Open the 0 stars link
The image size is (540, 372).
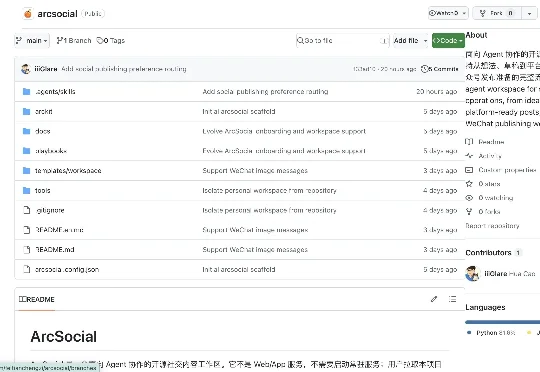coord(489,184)
